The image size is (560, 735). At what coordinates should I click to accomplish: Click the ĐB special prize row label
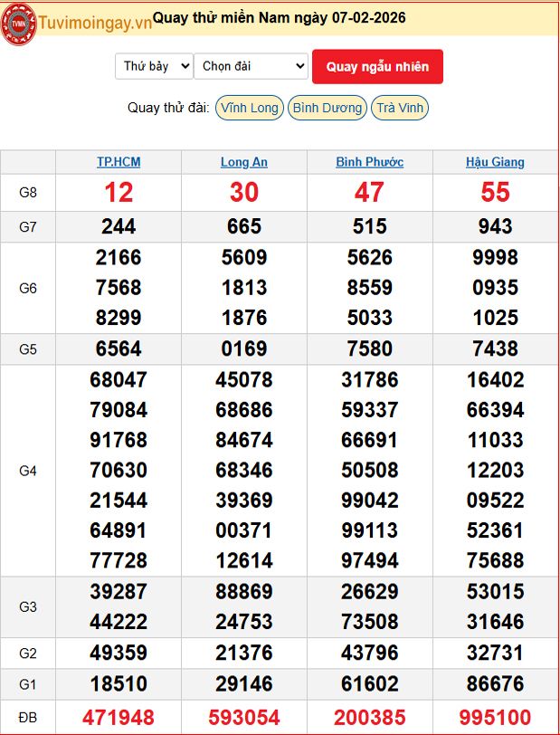[x=28, y=717]
